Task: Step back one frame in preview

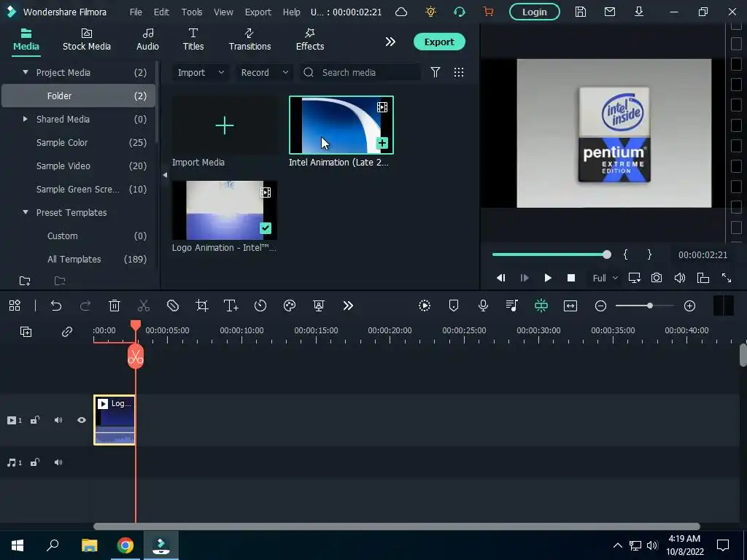Action: (x=500, y=278)
